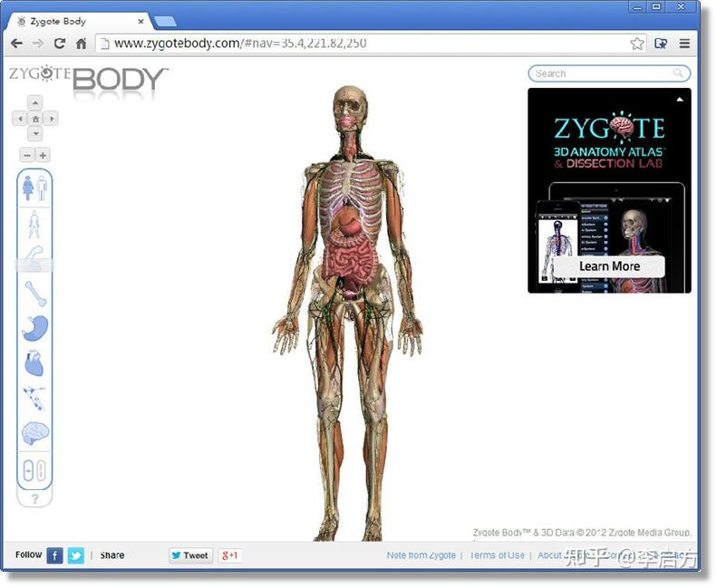Select the Zygote Body browser tab
Image resolution: width=717 pixels, height=588 pixels.
(x=80, y=21)
